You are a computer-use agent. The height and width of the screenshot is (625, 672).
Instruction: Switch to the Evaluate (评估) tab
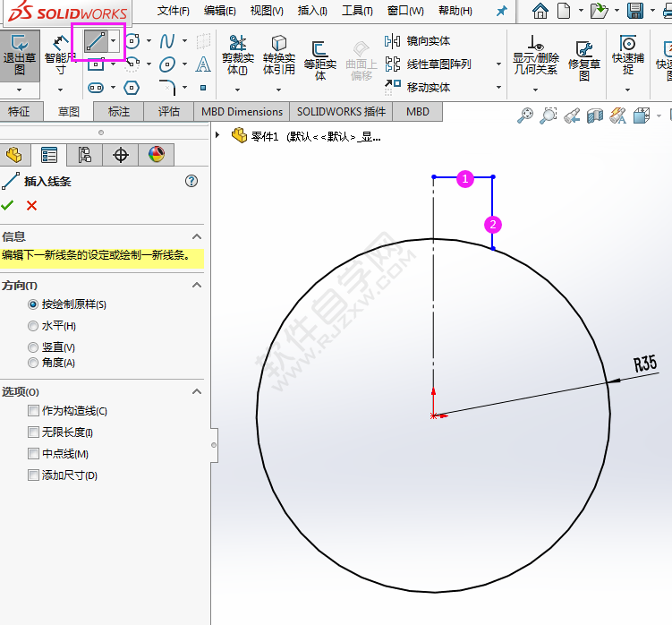(169, 112)
